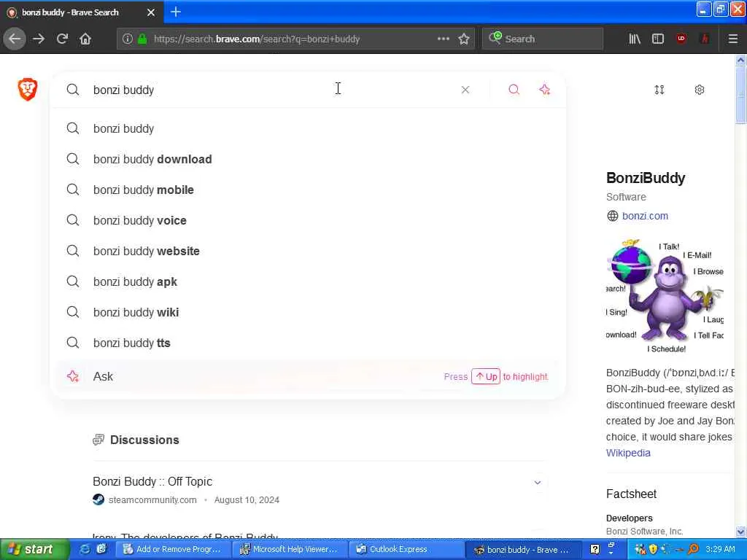Viewport: 747px width, 560px height.
Task: Select the bonzi buddy - Brave Search tab
Action: pyautogui.click(x=76, y=12)
